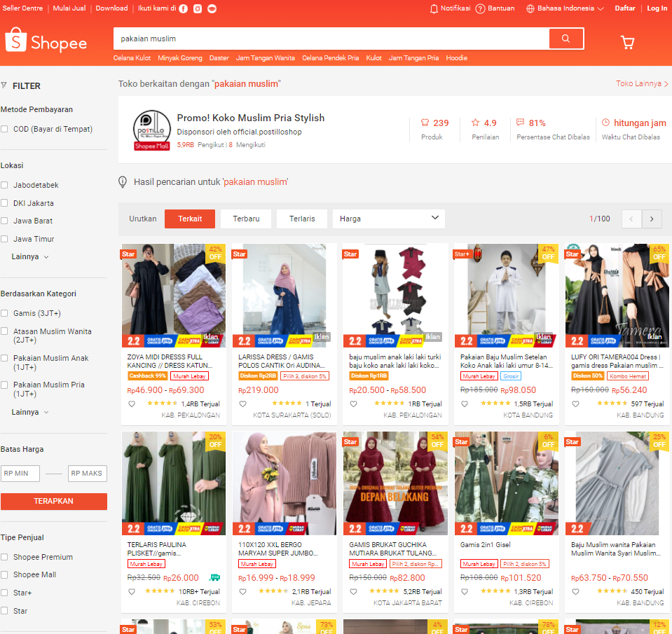Check Pakaian Muslim Pria category

4,385
